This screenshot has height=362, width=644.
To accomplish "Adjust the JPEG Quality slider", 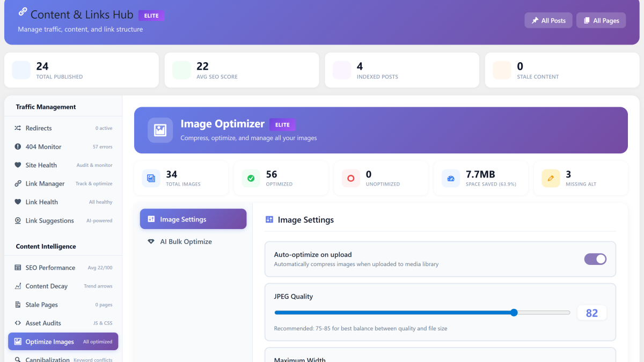I will click(514, 312).
